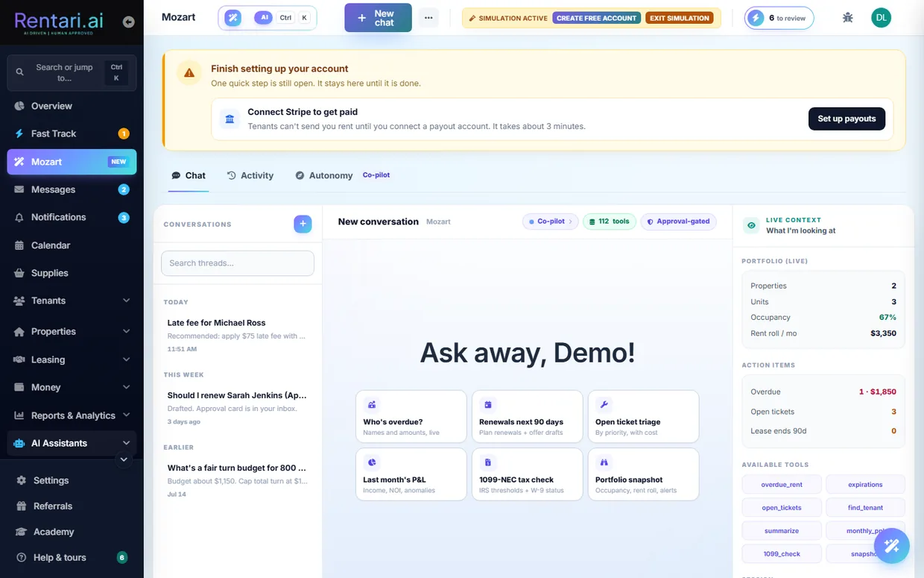Click the Supplies basket icon
This screenshot has height=578, width=924.
pos(19,273)
